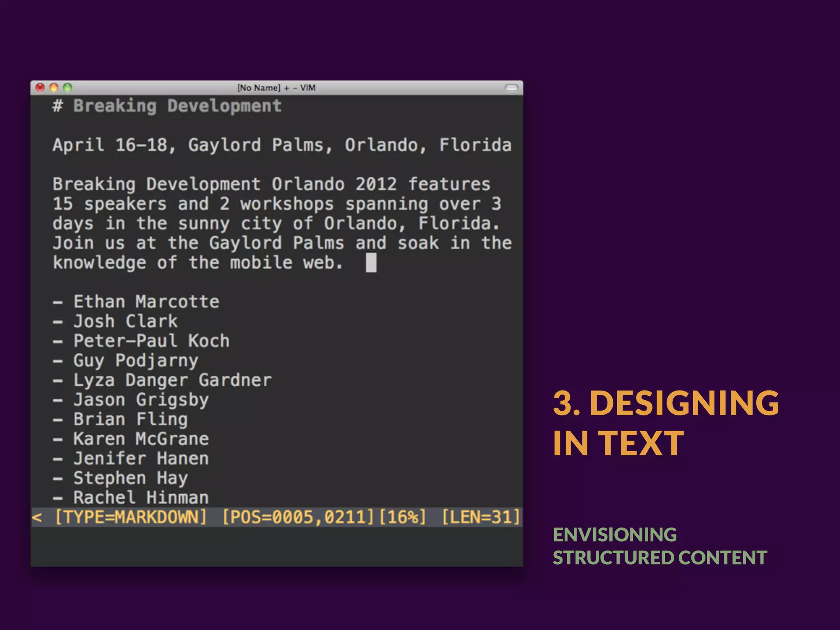The image size is (840, 630).
Task: Click '[POS=0005,0211]' in the status line
Action: (298, 517)
